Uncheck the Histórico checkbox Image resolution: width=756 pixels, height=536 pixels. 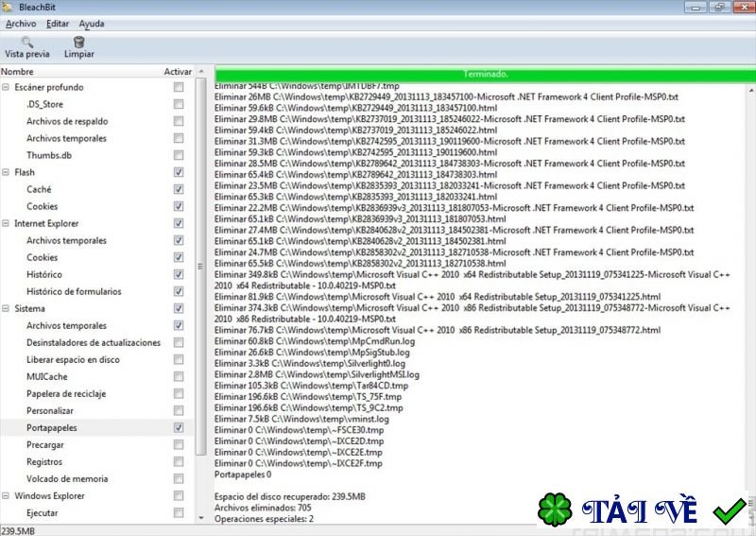[179, 274]
